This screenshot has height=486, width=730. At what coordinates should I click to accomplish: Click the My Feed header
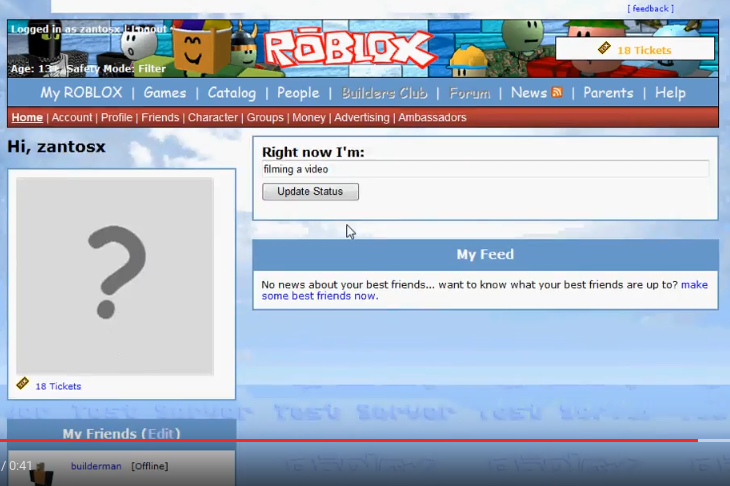[485, 254]
